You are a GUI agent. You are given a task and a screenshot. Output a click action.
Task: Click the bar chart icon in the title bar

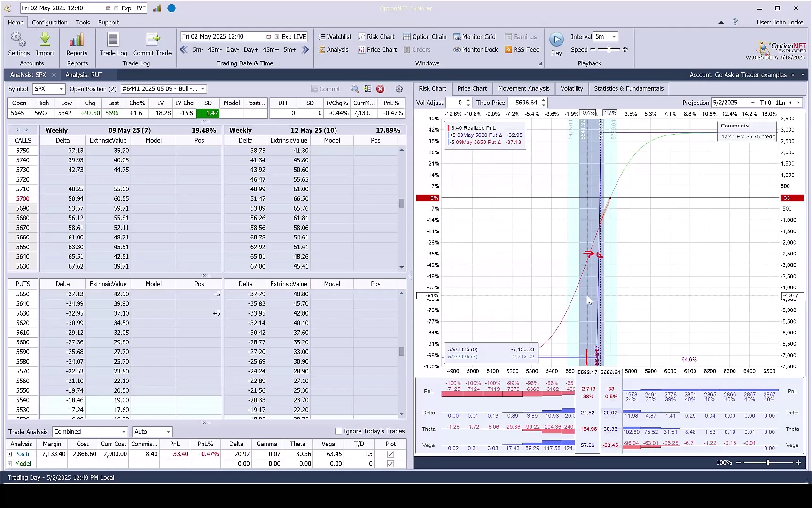[157, 8]
